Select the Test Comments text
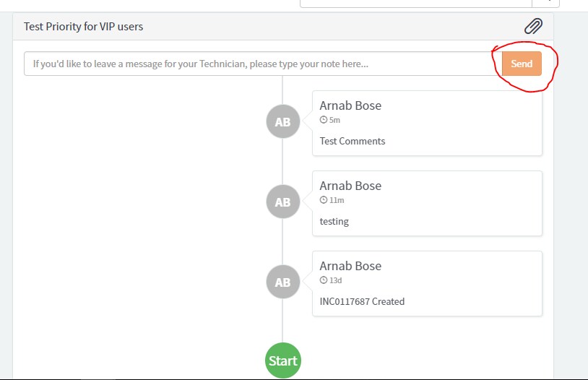 [352, 142]
